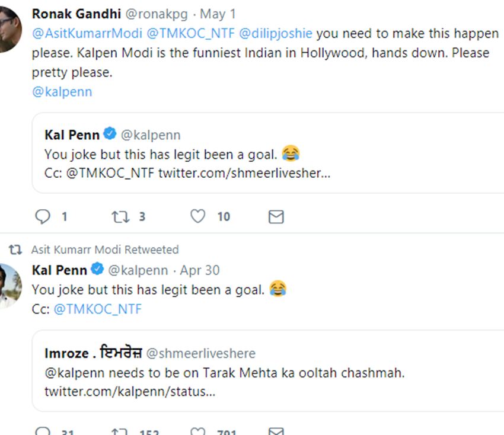Open Ronak Gandhi's profile picture
This screenshot has width=504, height=435.
coord(9,28)
